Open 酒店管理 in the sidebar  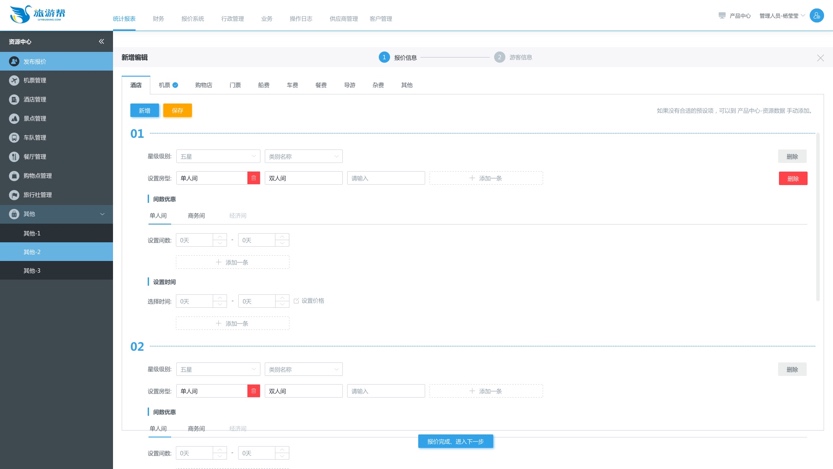coord(35,99)
